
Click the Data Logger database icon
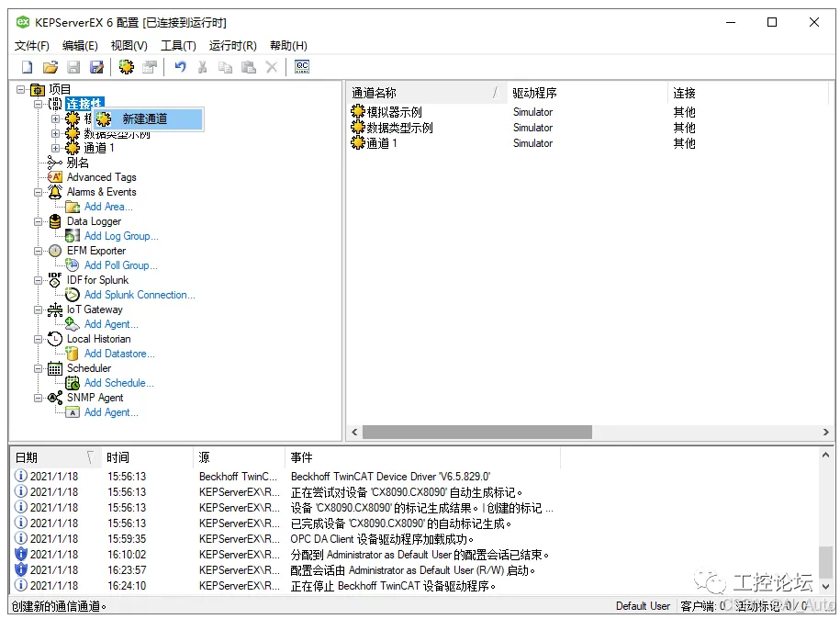point(55,221)
